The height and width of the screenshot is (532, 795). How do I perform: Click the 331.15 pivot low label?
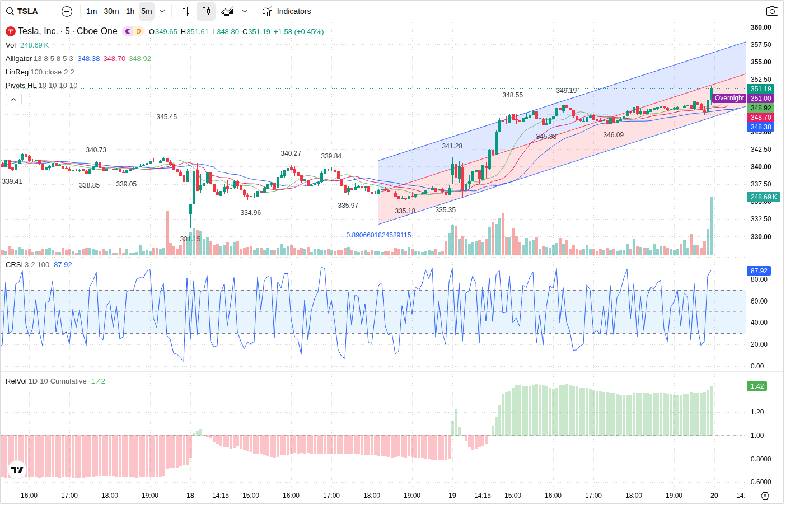(x=190, y=239)
